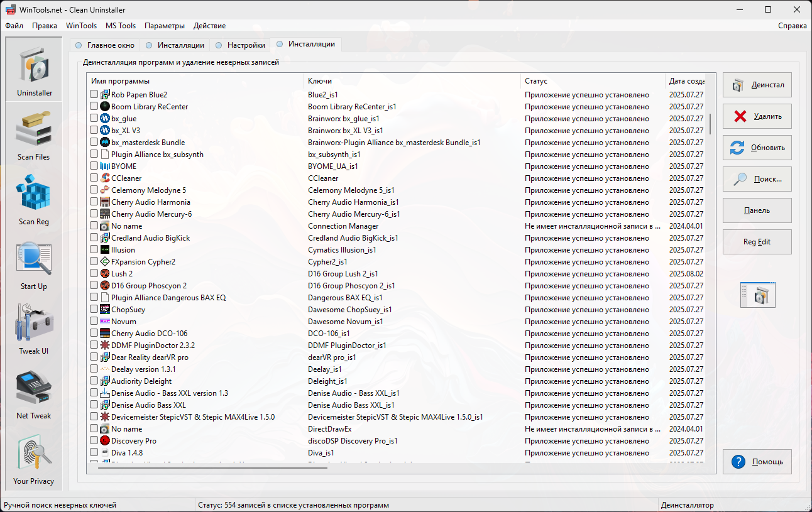Check the Boom Library ReCenter checkbox
Screen dimensions: 812x512
pos(94,107)
